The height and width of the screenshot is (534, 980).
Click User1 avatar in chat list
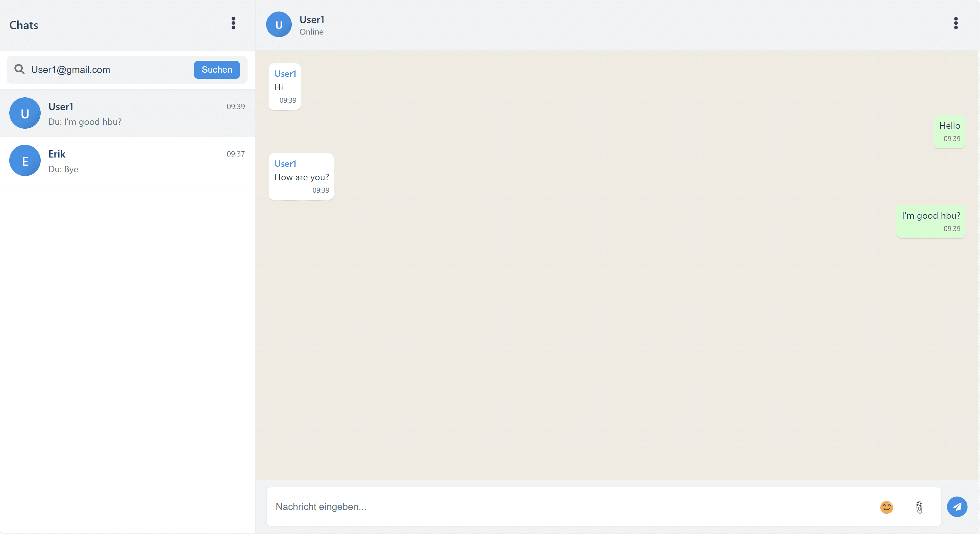25,113
